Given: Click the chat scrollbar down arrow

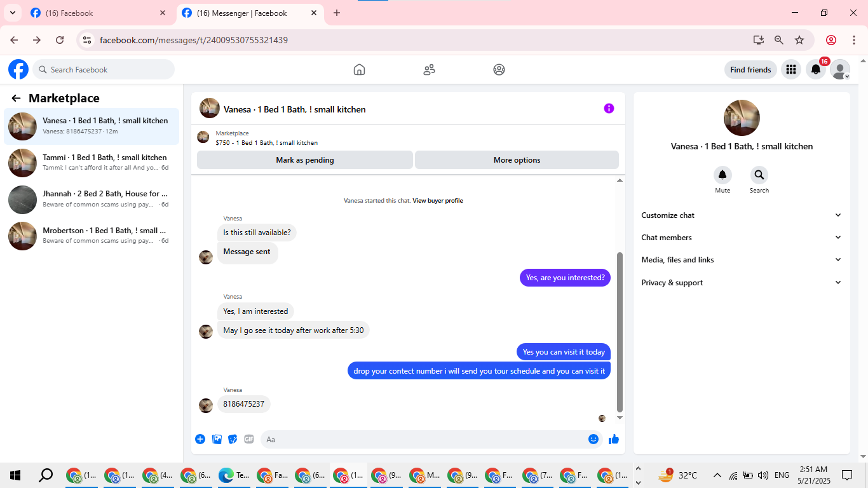Looking at the screenshot, I should [x=620, y=418].
